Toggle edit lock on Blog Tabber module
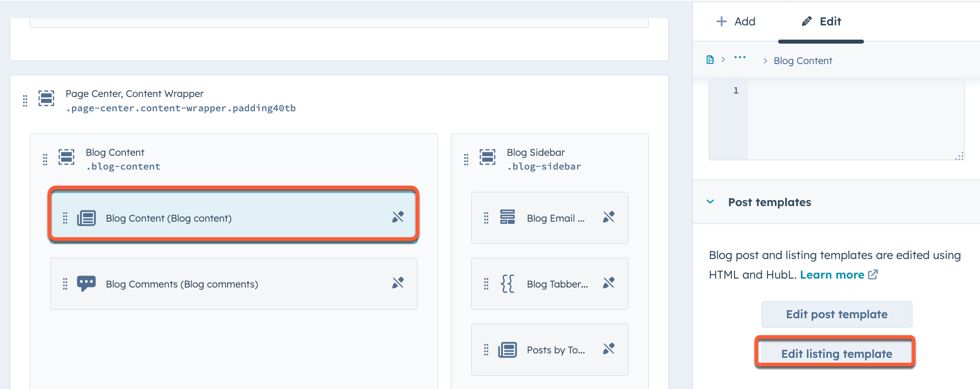Viewport: 980px width, 389px height. tap(609, 283)
